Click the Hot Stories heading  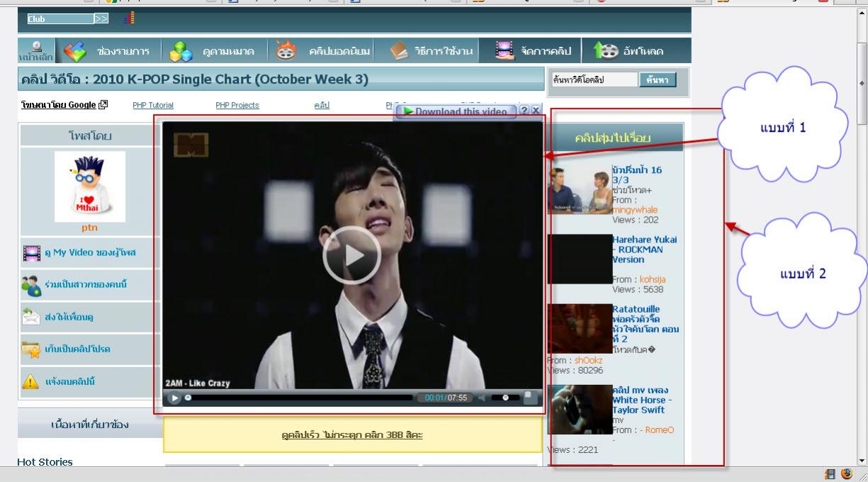pyautogui.click(x=45, y=462)
